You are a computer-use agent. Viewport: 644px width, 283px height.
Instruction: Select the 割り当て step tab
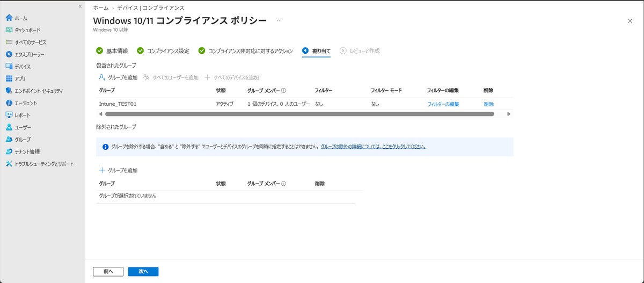(x=316, y=51)
